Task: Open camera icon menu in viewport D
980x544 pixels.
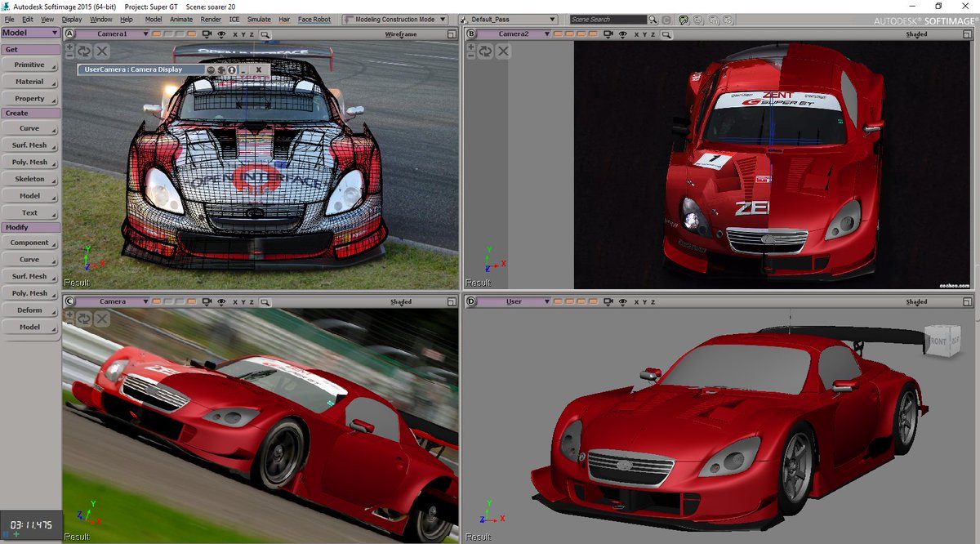Action: pyautogui.click(x=608, y=301)
